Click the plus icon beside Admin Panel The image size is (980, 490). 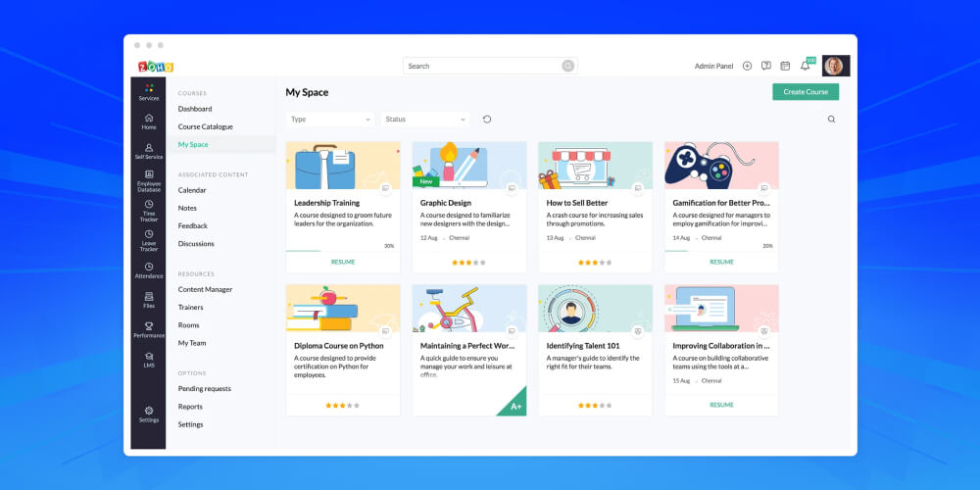tap(747, 66)
